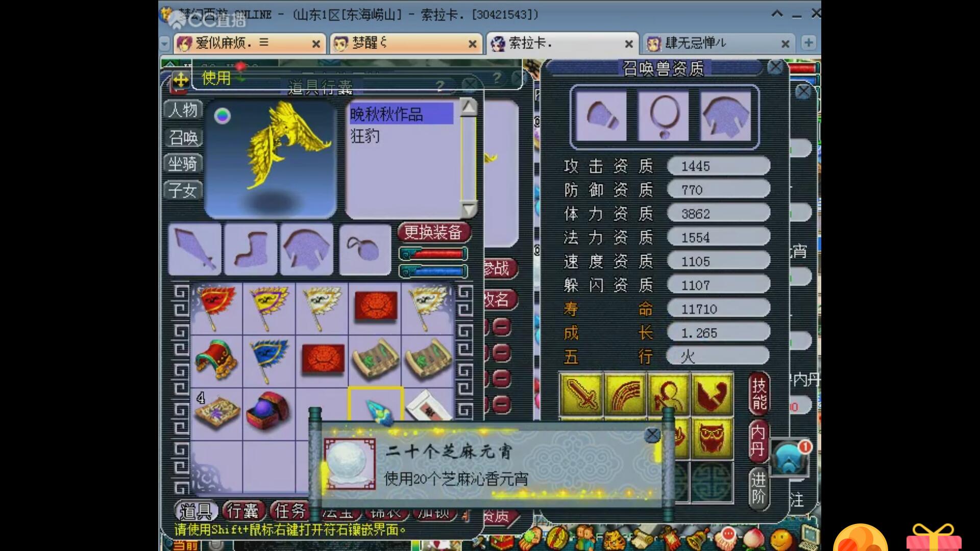The width and height of the screenshot is (980, 551).
Task: Click the first minus stepper button
Action: pyautogui.click(x=502, y=327)
